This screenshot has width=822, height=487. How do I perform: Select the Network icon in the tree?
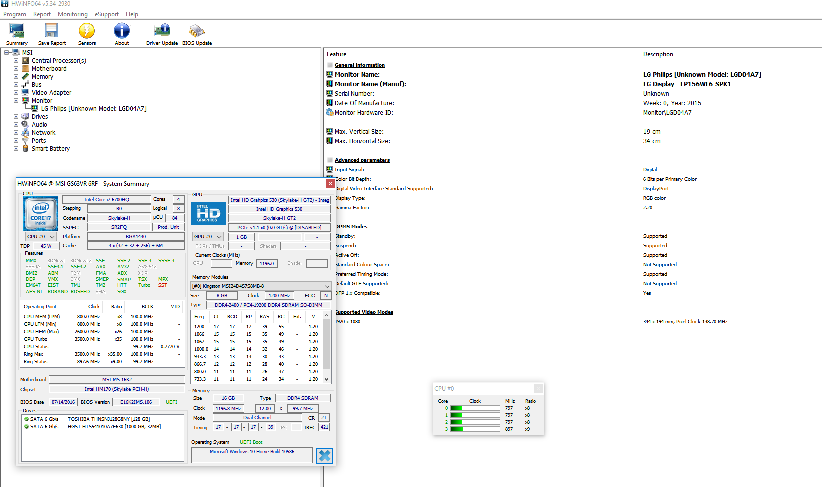pos(25,132)
